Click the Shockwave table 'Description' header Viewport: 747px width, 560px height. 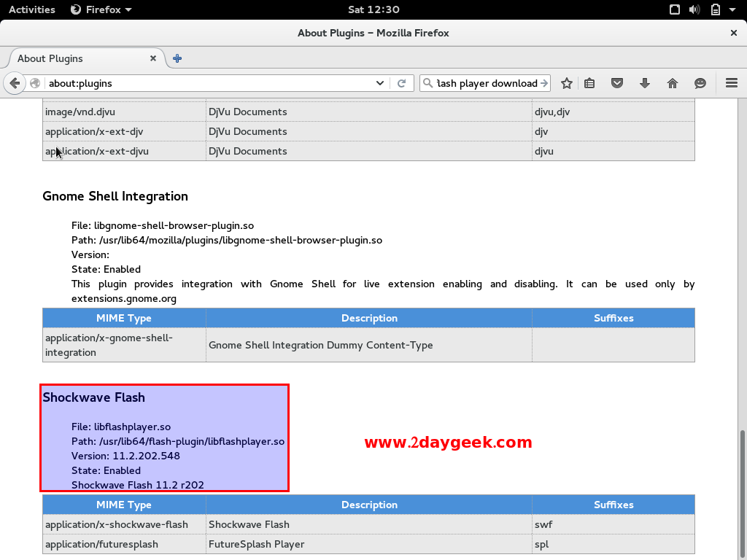[369, 505]
